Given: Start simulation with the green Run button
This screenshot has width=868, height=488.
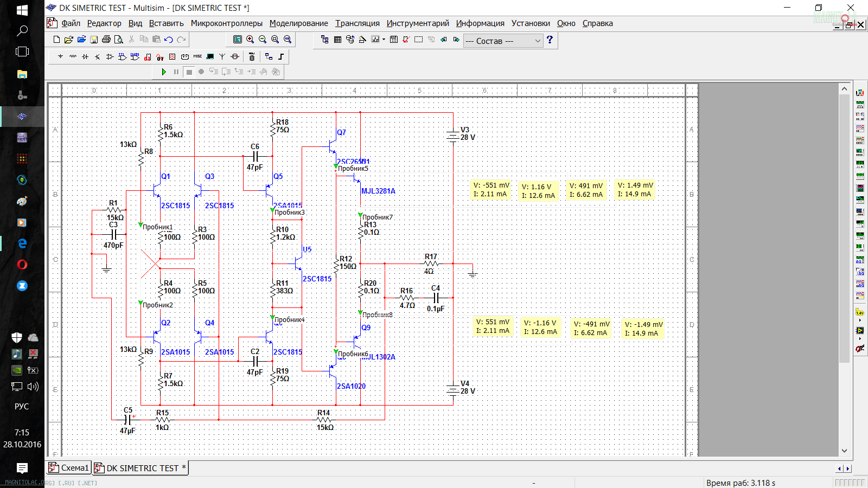Looking at the screenshot, I should [x=164, y=72].
